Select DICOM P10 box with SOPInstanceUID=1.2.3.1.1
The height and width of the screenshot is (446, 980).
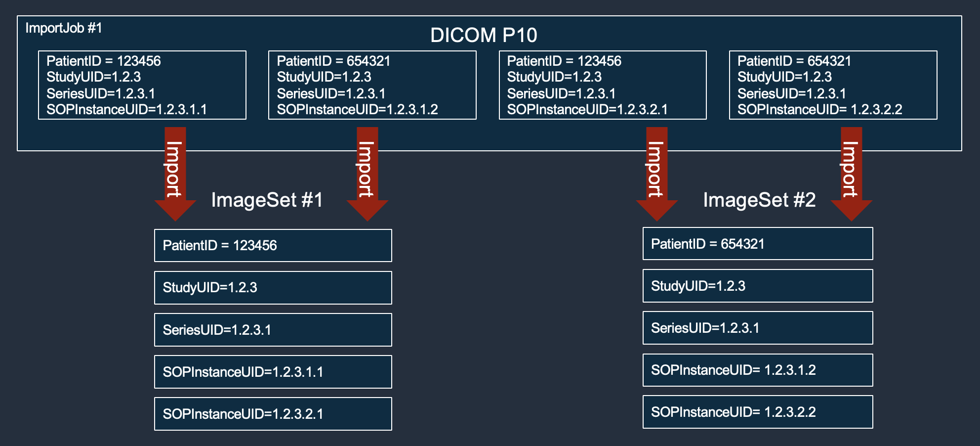[x=142, y=85]
